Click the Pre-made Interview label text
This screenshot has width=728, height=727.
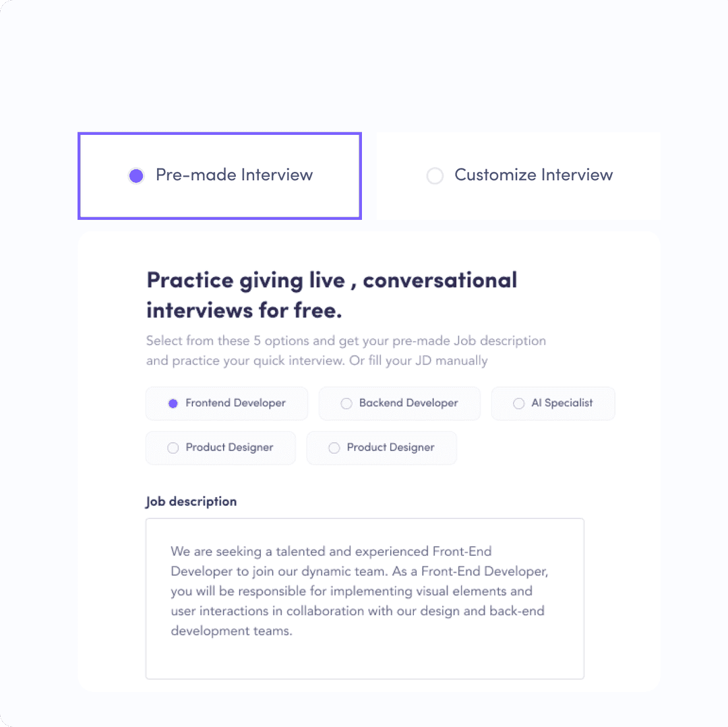coord(234,175)
